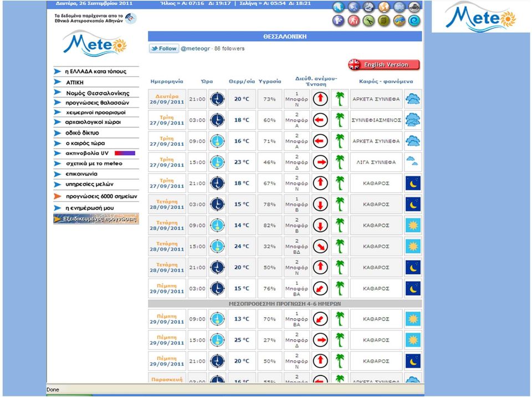Image resolution: width=532 pixels, height=397 pixels.
Task: Click moon icon for Τρίτη 27/09/2011 21:00
Action: point(413,184)
